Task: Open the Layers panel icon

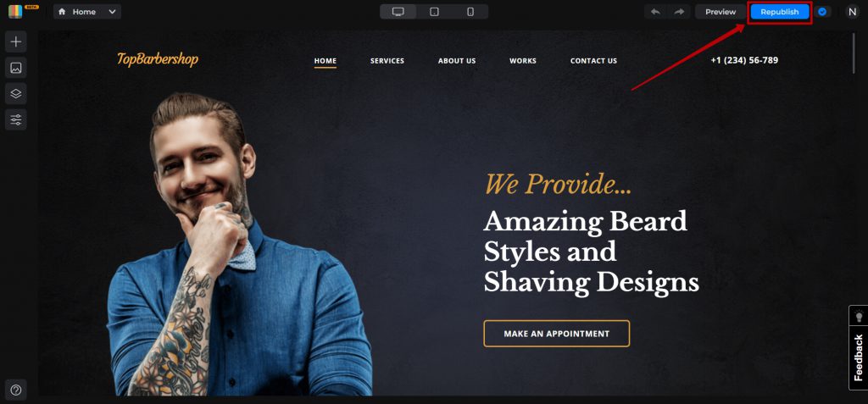Action: pos(15,93)
